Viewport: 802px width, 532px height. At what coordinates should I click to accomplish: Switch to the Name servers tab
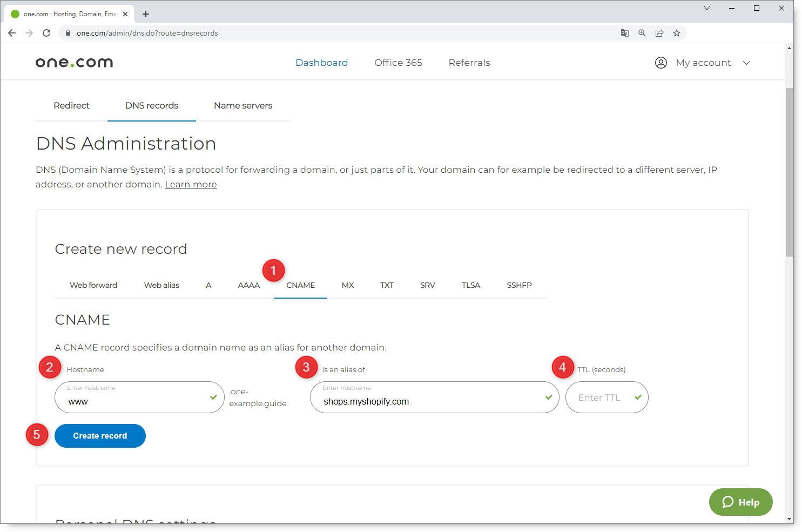243,105
